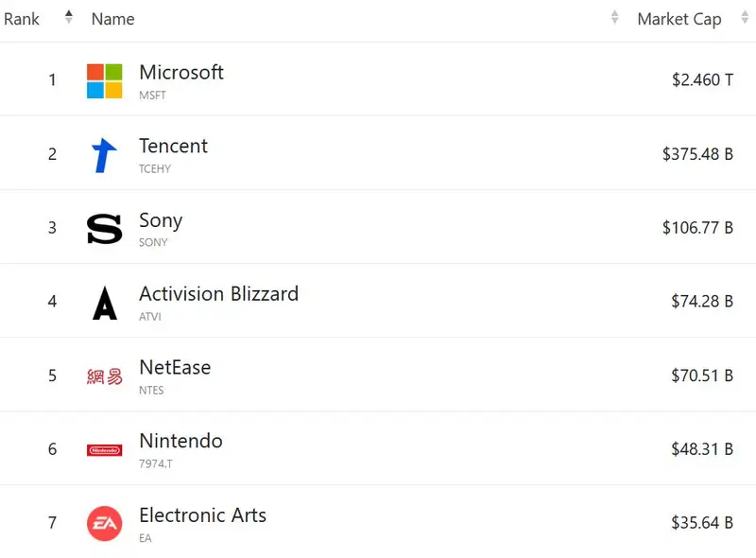
Task: Click the red Nintendo logo icon
Action: [x=105, y=450]
